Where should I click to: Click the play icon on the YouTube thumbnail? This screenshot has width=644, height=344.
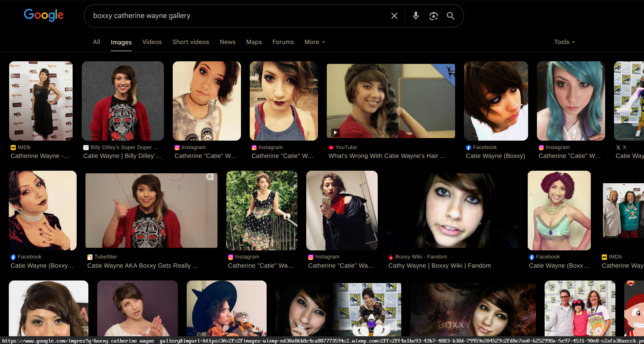[335, 133]
